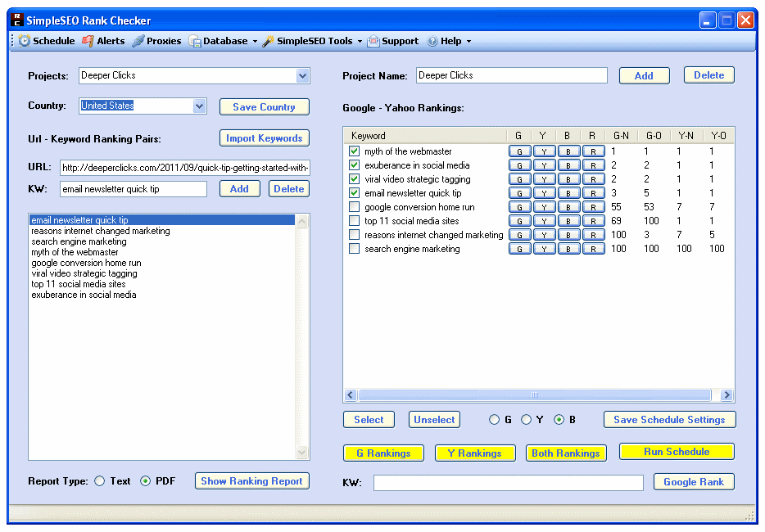The width and height of the screenshot is (765, 532).
Task: Click keyword list scroll down arrow
Action: click(302, 453)
